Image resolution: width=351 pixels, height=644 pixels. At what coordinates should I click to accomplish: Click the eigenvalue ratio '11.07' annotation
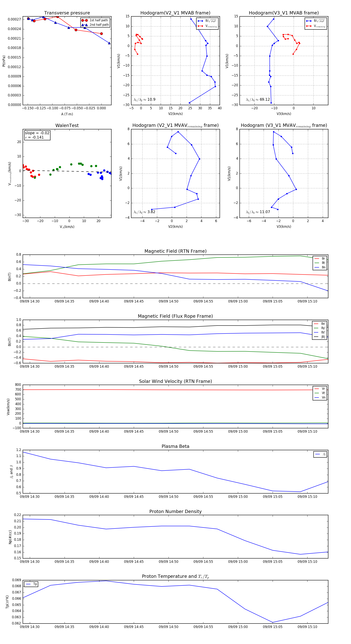point(258,212)
